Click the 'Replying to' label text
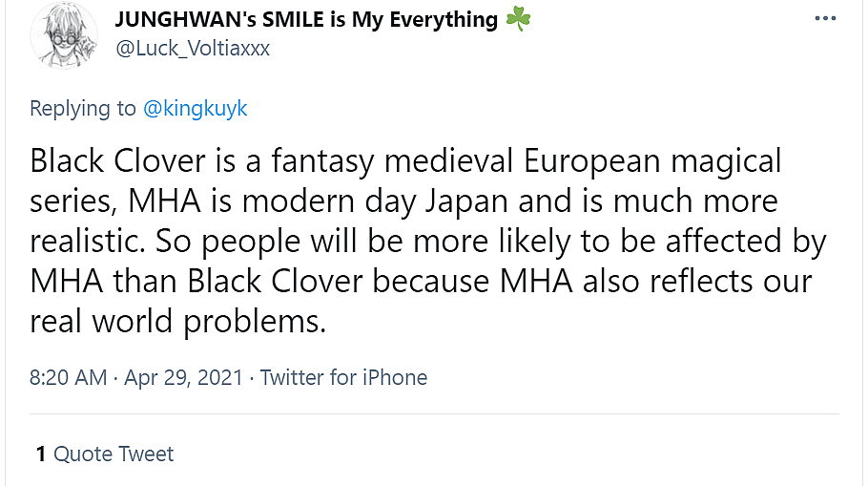Image resolution: width=868 pixels, height=486 pixels. 83,108
